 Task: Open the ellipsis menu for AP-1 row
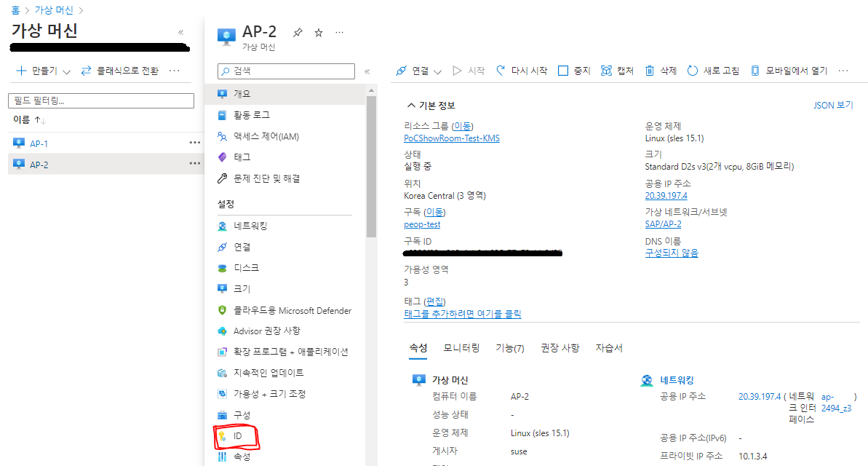[194, 143]
